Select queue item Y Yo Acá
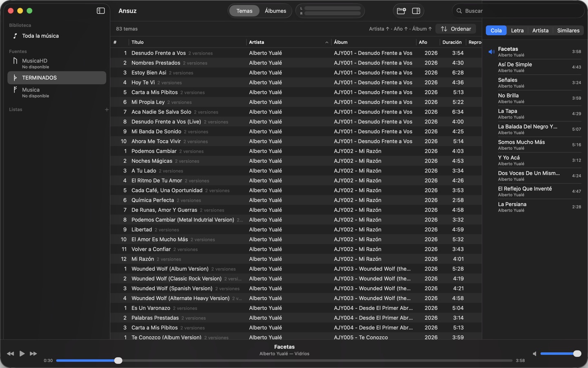The image size is (588, 368). [535, 160]
